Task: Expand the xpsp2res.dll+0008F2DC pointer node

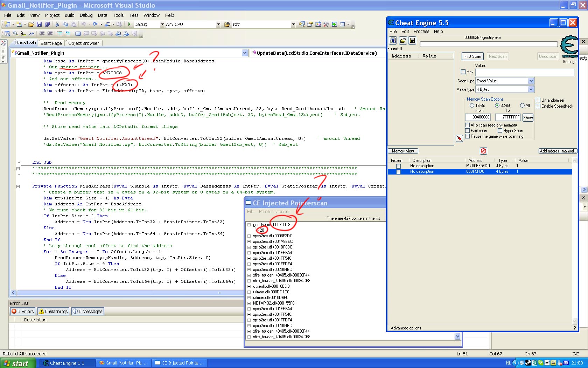Action: pos(249,236)
